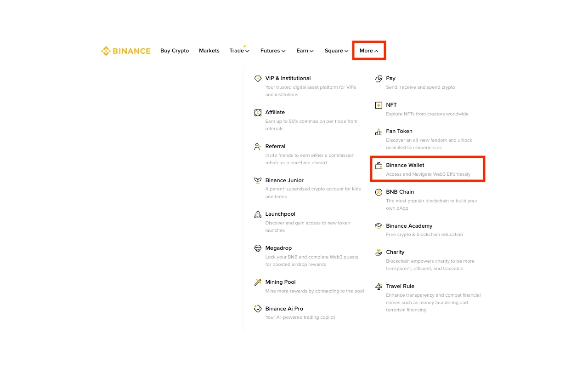
Task: Open the Binance Academy link
Action: click(x=409, y=226)
